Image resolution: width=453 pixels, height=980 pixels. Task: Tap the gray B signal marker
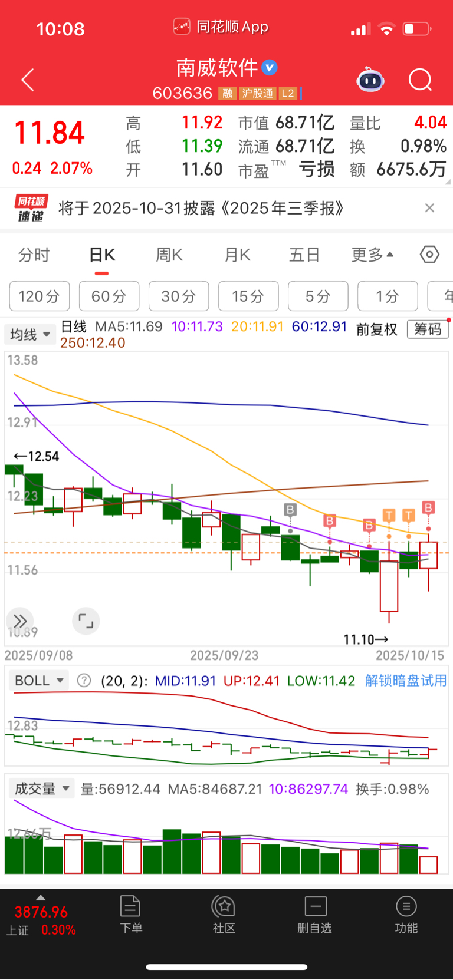click(x=290, y=510)
